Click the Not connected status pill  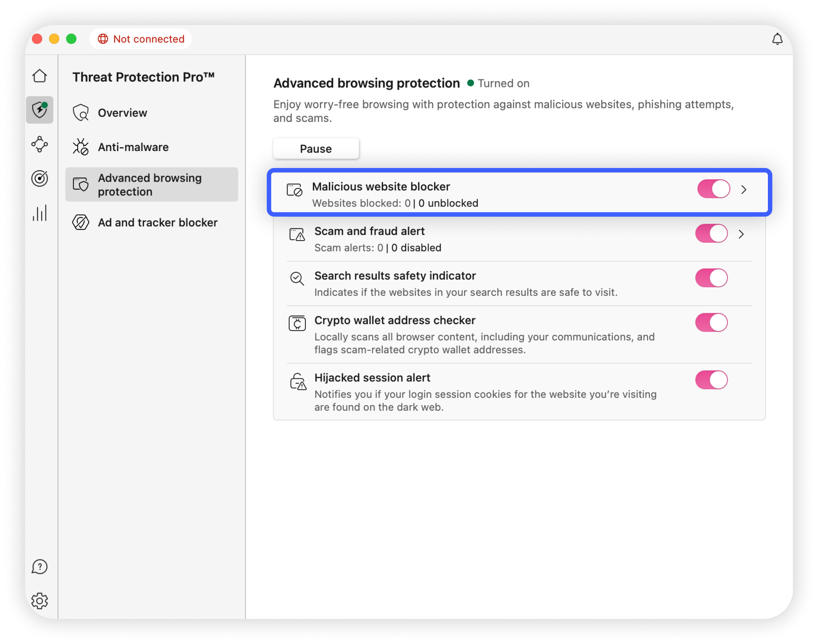(141, 39)
